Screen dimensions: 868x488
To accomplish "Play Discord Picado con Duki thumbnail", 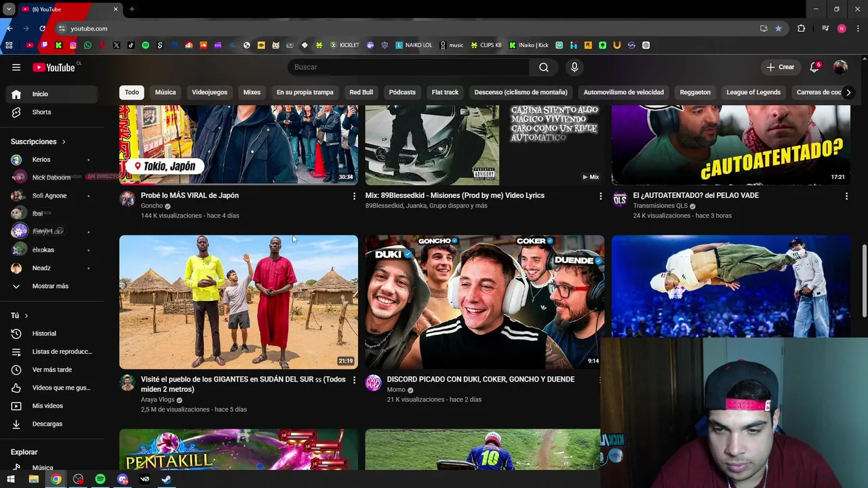I will point(484,302).
